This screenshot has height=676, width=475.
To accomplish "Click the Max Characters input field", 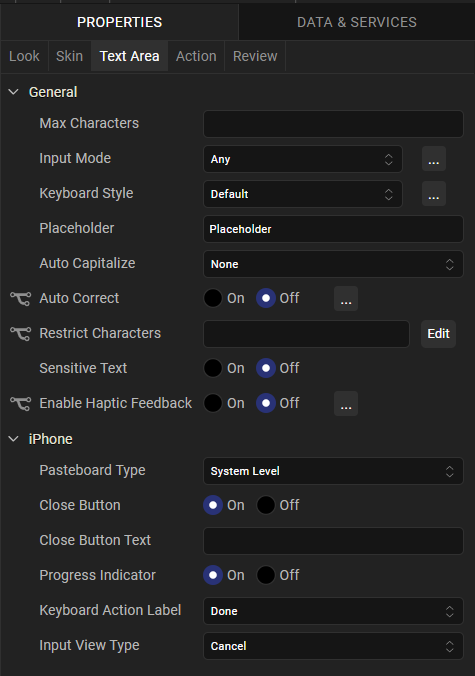I will tap(333, 124).
